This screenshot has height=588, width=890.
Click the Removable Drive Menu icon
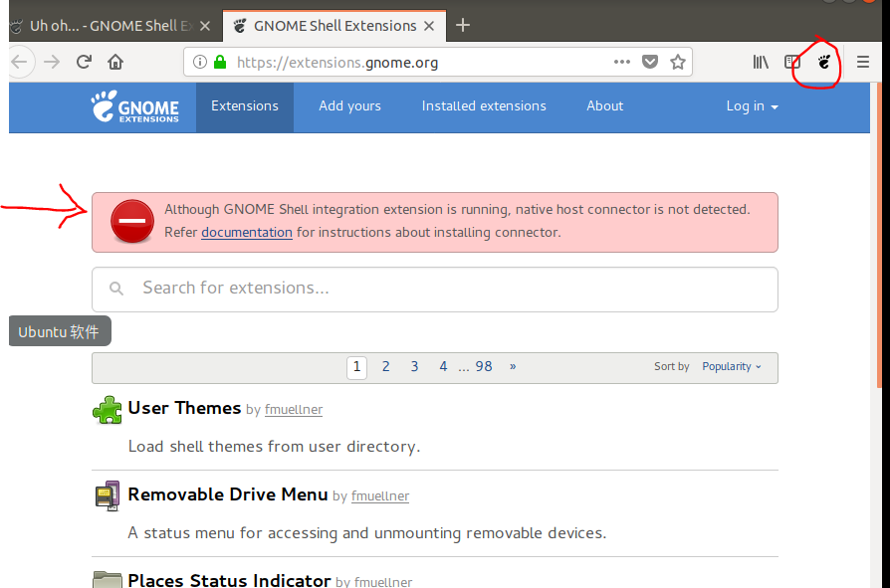[108, 496]
